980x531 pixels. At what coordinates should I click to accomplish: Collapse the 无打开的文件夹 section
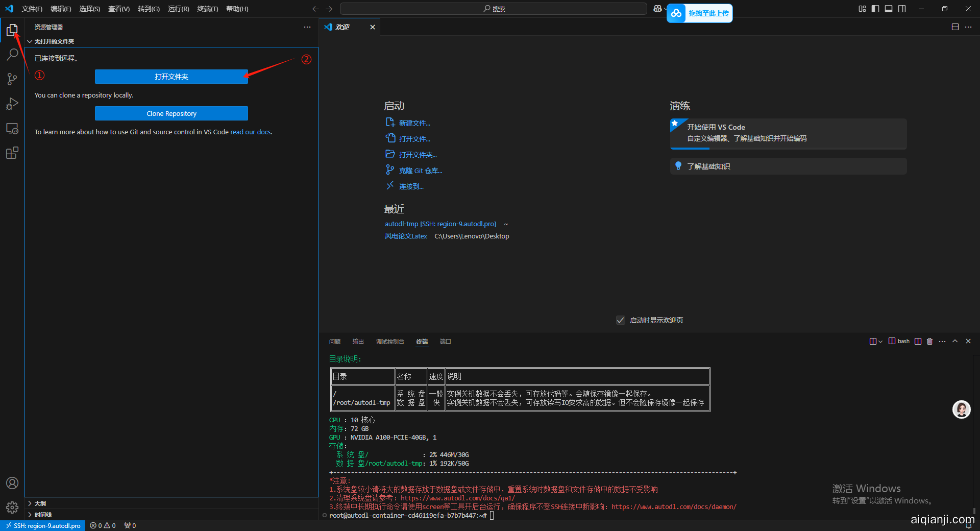coord(54,41)
